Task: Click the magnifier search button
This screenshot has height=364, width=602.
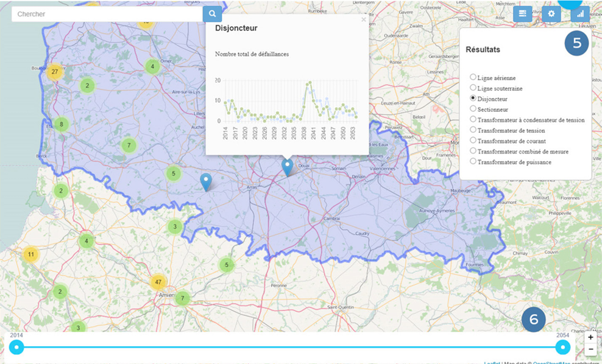Action: 212,14
